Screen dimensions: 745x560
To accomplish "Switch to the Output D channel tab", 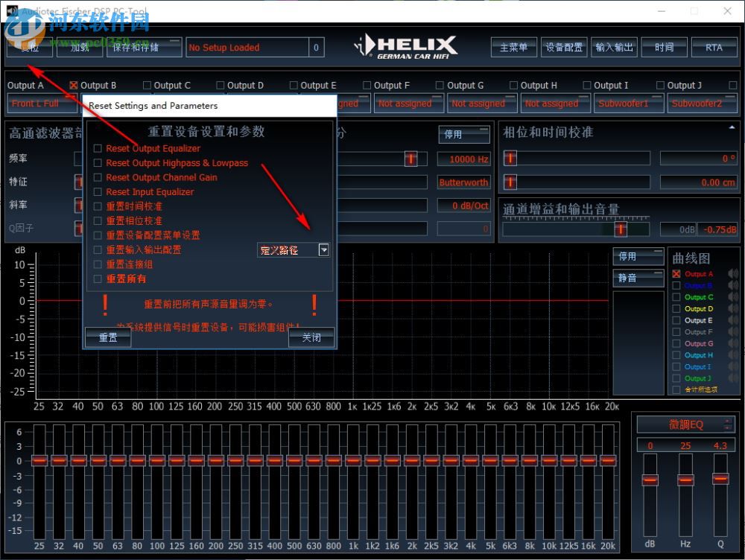I will pos(244,84).
